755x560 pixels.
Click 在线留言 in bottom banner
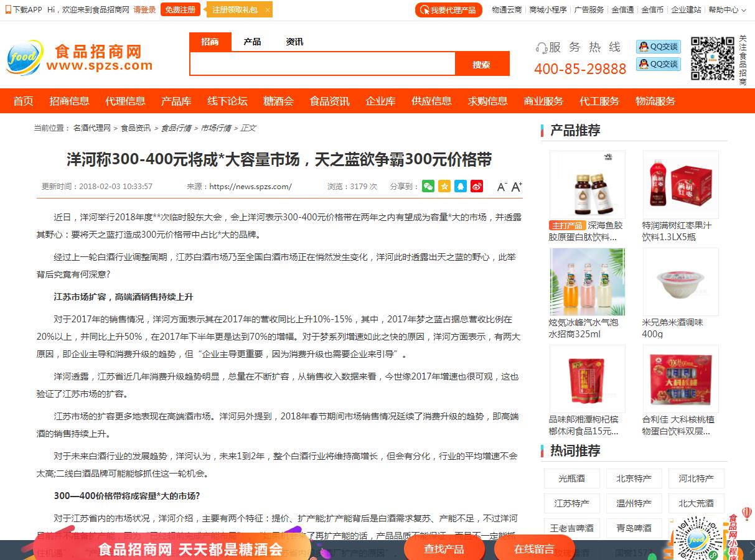coord(534,549)
